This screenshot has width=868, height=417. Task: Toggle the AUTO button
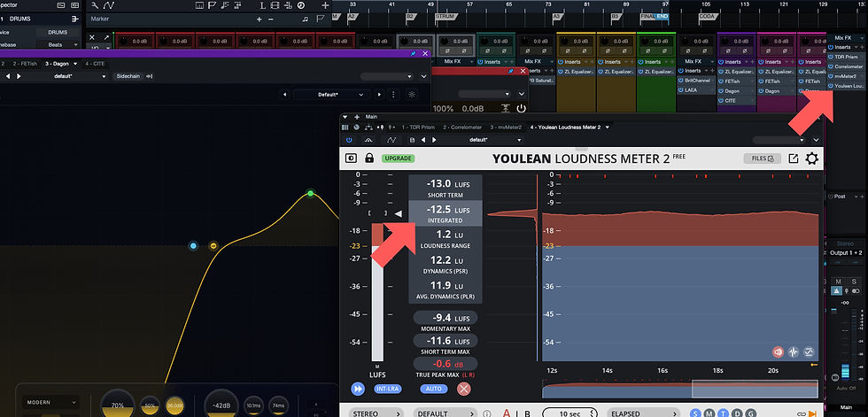(x=433, y=389)
